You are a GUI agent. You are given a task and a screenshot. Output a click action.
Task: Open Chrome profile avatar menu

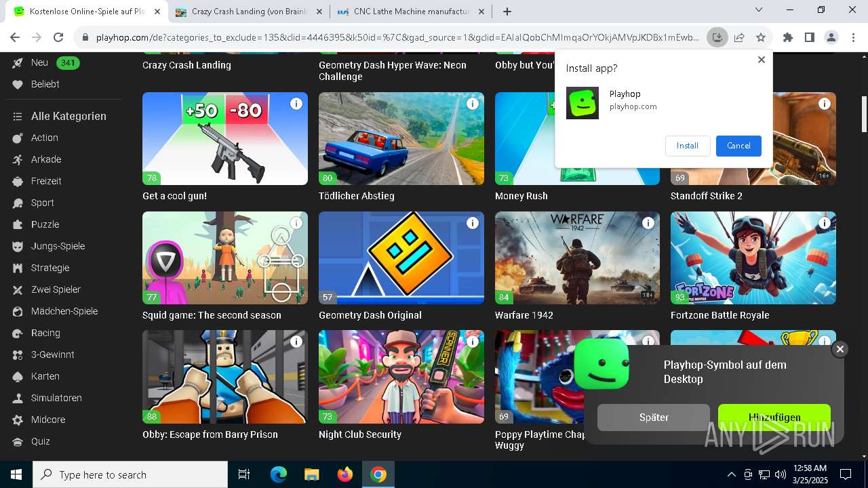(x=831, y=37)
